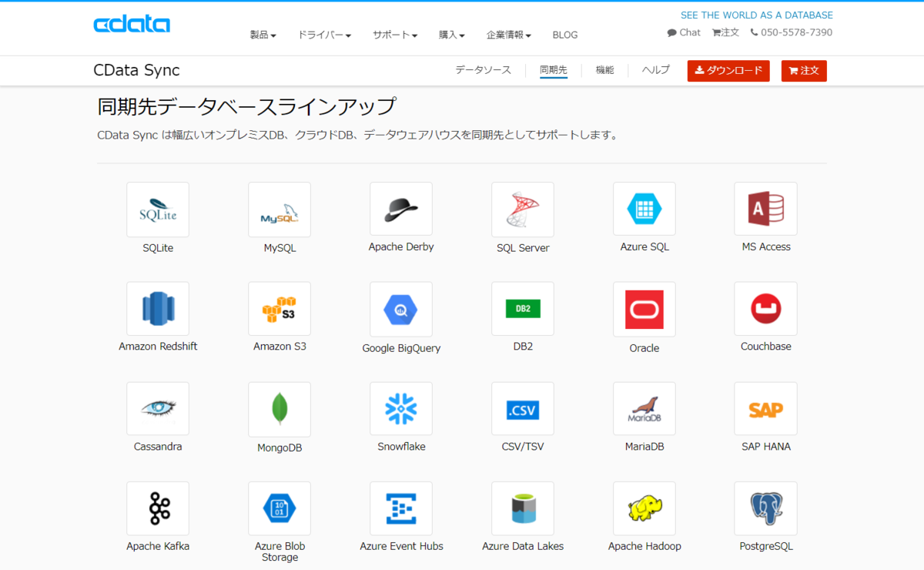Viewport: 924px width, 570px height.
Task: Click the phone number 050-5578-7390
Action: [792, 32]
